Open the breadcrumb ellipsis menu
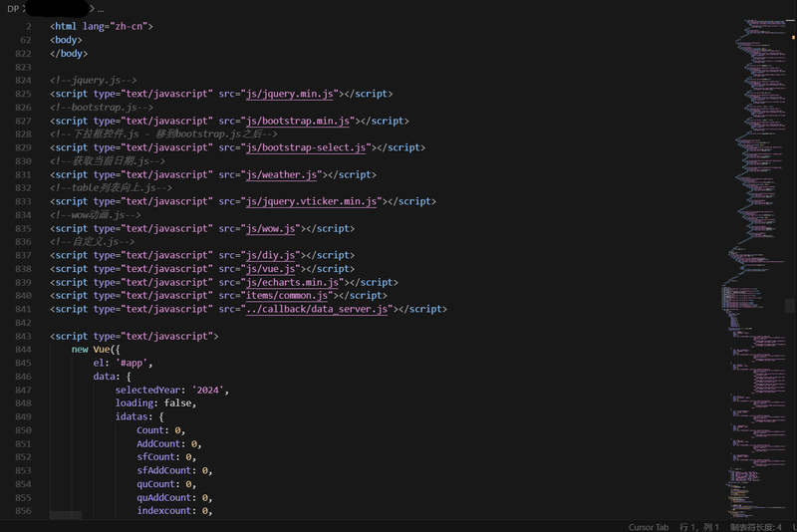This screenshot has width=797, height=532. click(x=101, y=8)
